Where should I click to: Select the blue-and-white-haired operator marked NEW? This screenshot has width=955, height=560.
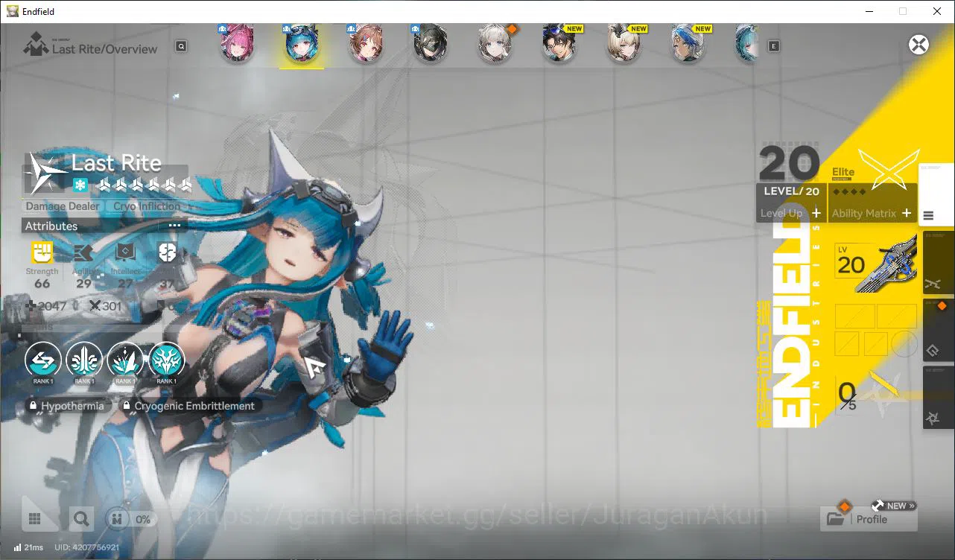pyautogui.click(x=688, y=45)
